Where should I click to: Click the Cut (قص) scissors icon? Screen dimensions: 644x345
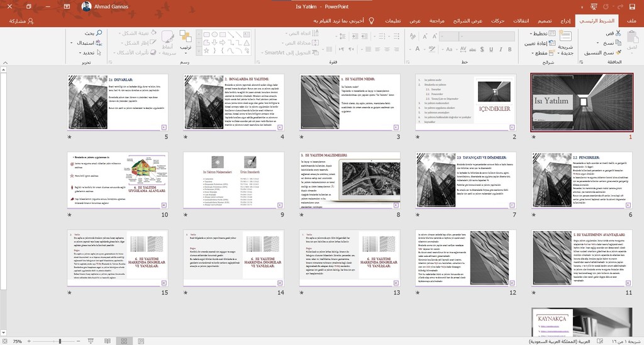click(618, 33)
